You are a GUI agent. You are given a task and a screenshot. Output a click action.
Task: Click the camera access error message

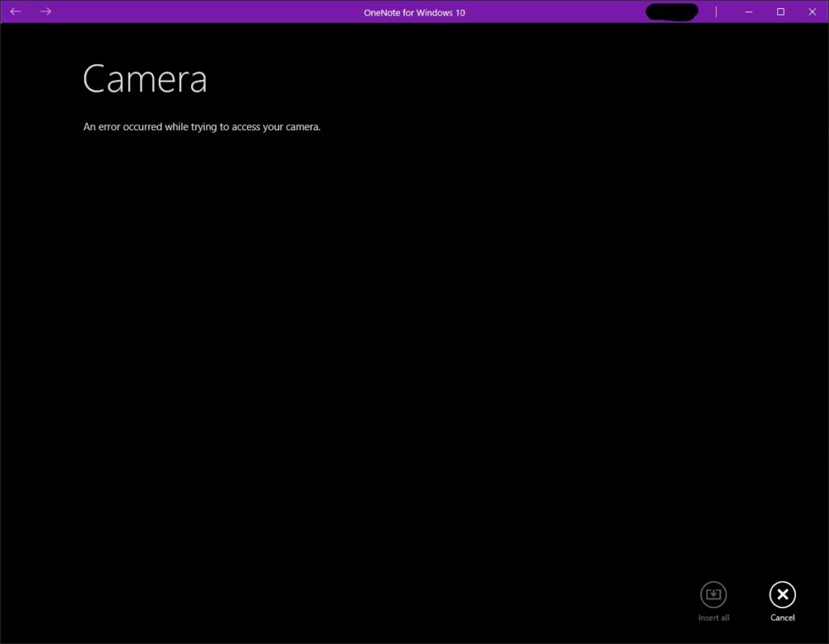click(202, 127)
